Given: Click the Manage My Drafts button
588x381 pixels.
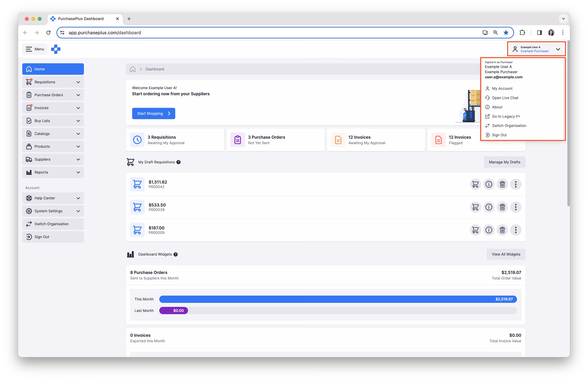Looking at the screenshot, I should tap(505, 162).
